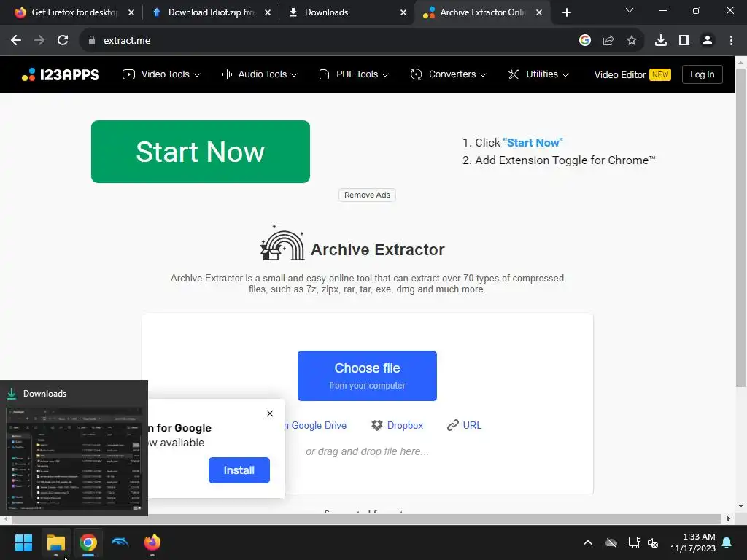The image size is (747, 560).
Task: Toggle Chrome side panel icon
Action: tap(684, 41)
